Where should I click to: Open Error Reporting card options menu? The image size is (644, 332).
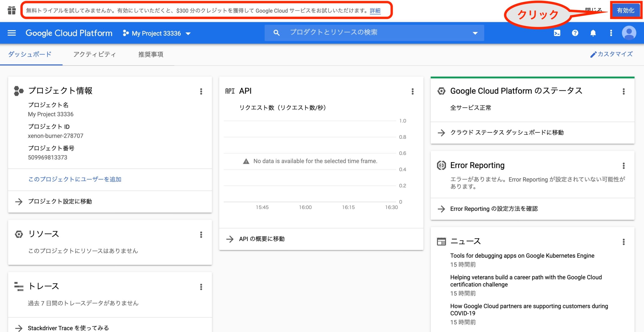pos(624,166)
